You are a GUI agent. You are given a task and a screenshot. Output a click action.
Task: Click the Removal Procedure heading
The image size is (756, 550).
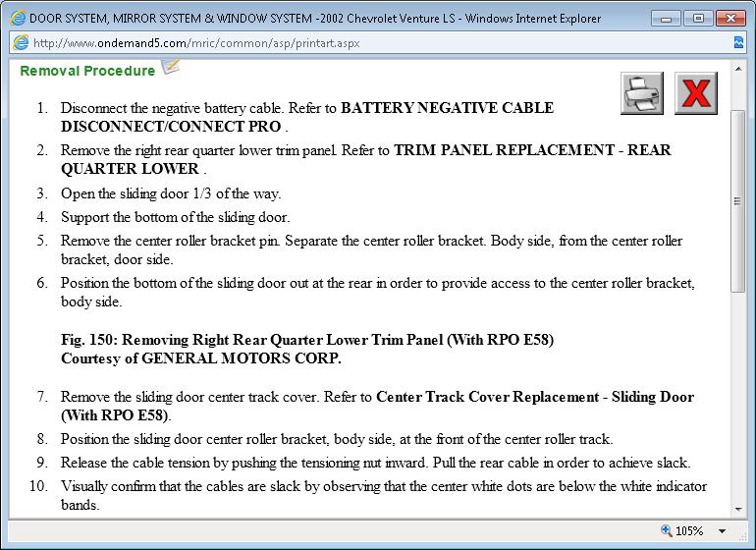87,71
